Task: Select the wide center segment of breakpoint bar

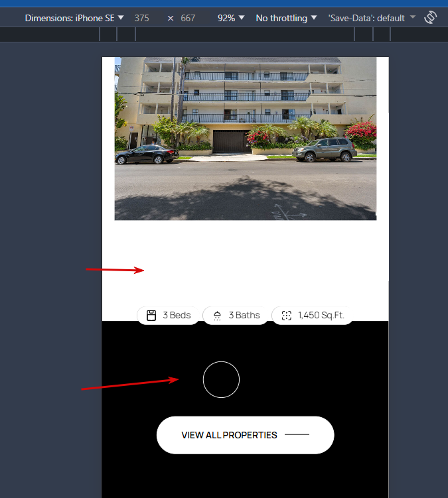Action: point(244,34)
